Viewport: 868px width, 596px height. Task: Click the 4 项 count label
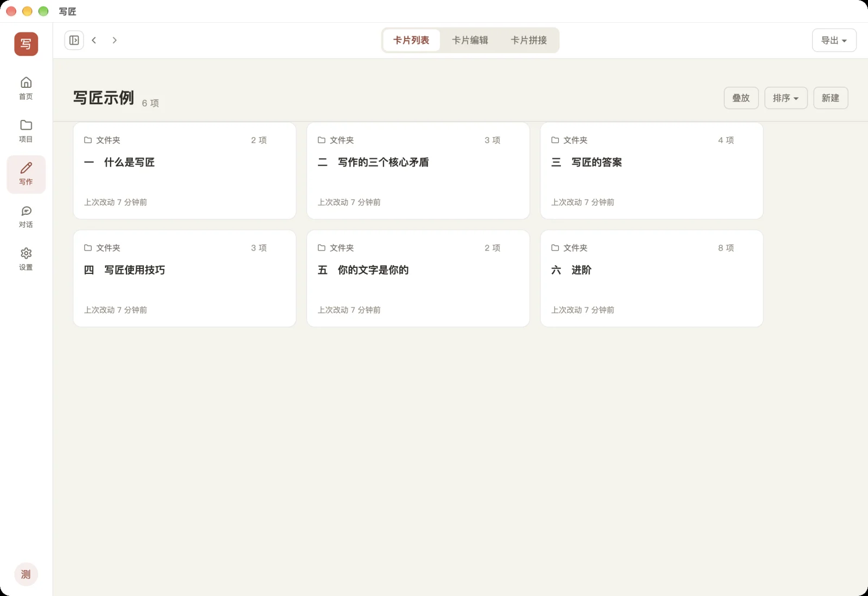pos(726,140)
